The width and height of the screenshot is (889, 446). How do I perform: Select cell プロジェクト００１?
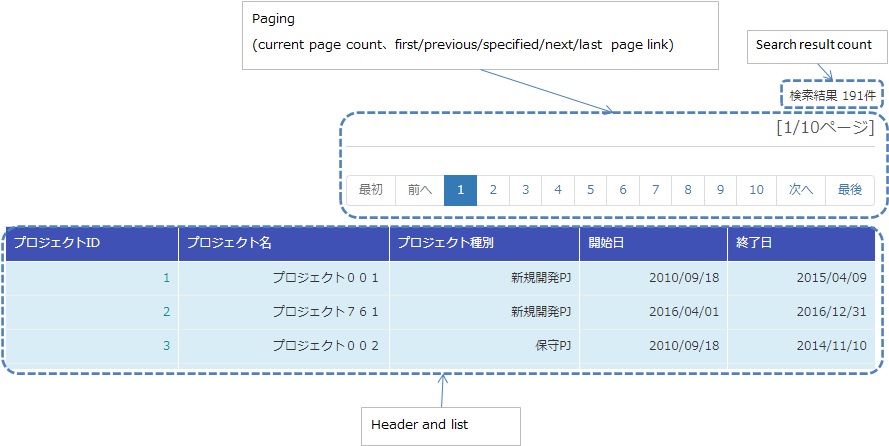(x=284, y=278)
